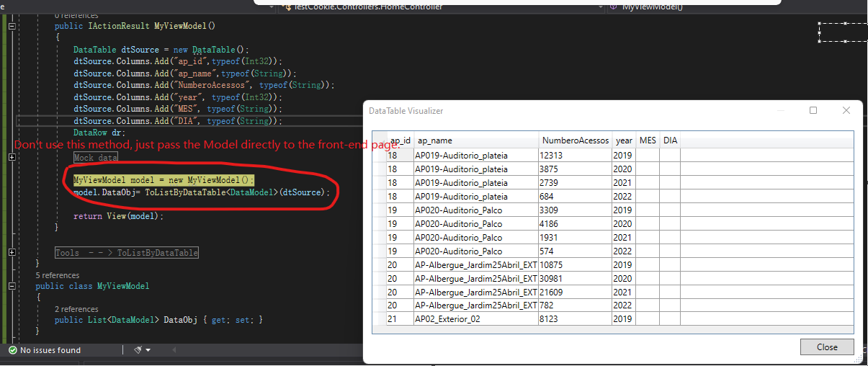
Task: Select the cell with value 574
Action: [576, 251]
